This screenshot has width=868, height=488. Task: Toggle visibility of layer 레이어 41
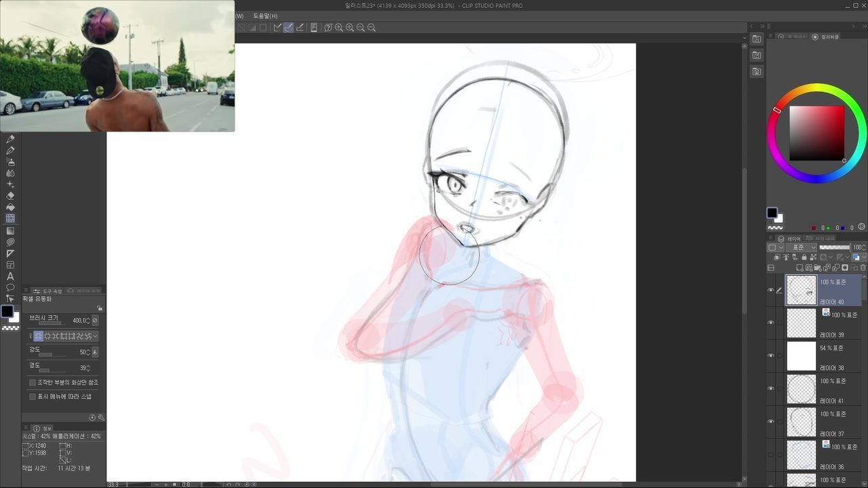(770, 388)
